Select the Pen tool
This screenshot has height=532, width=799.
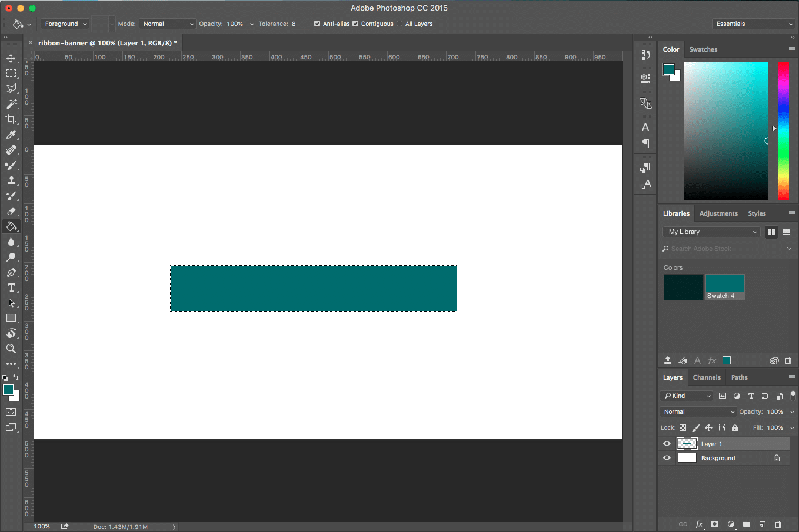11,272
